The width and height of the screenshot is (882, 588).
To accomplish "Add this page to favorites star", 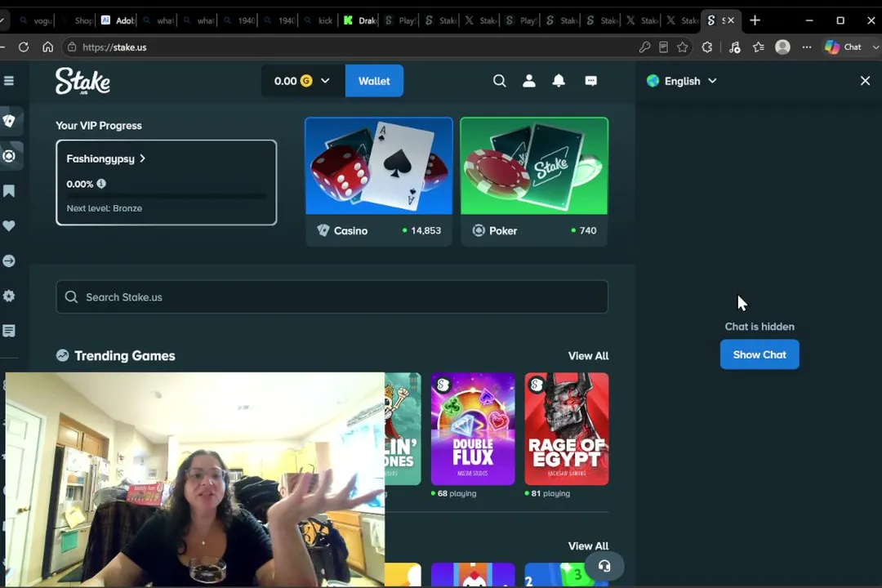I will tap(682, 47).
